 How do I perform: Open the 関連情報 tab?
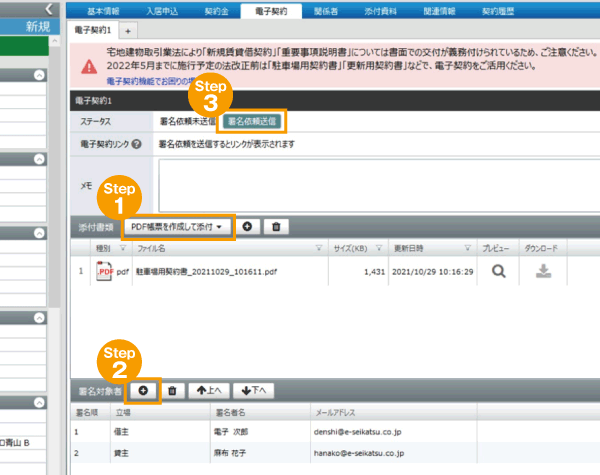[x=439, y=11]
